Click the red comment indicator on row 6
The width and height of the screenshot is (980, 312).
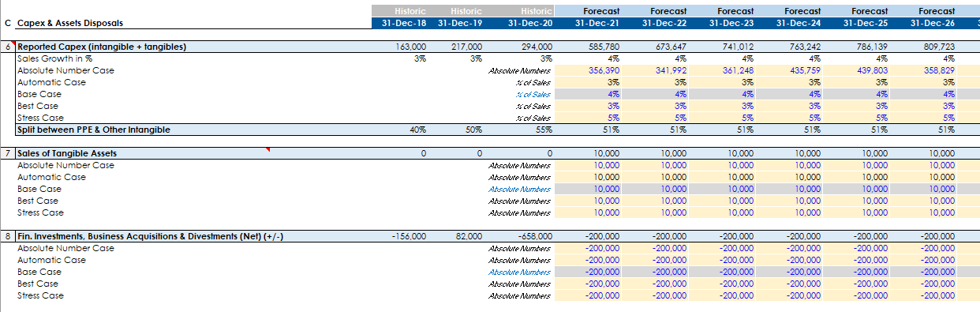coord(13,43)
